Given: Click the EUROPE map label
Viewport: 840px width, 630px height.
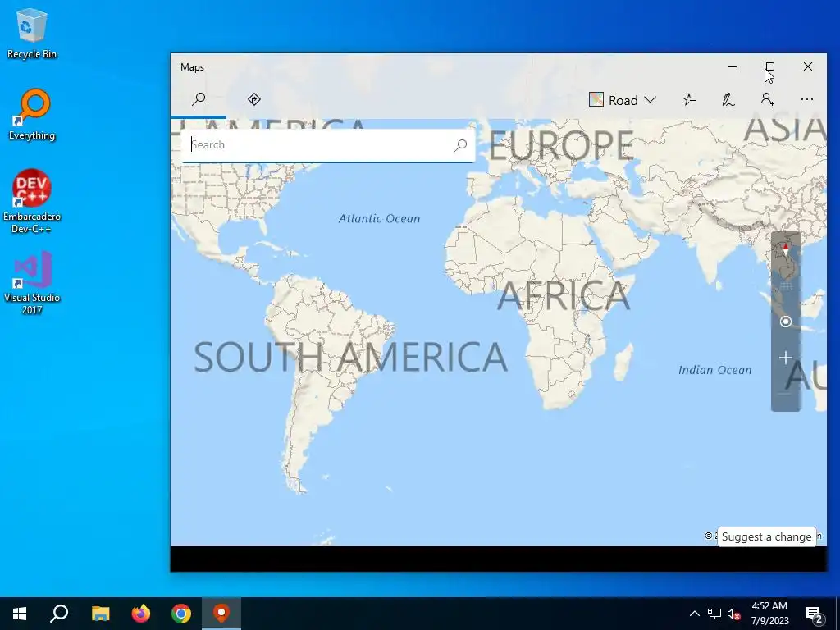Looking at the screenshot, I should coord(561,144).
